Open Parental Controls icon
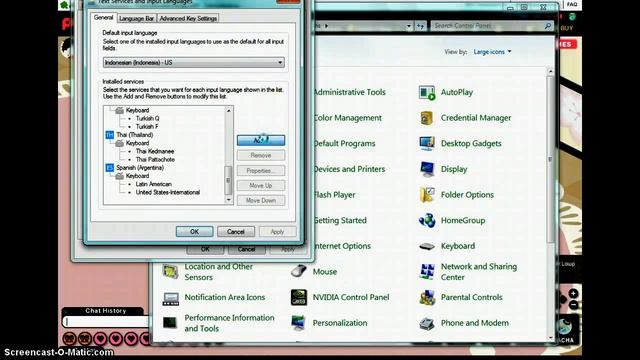Viewport: 640px width, 360px height. pyautogui.click(x=427, y=298)
